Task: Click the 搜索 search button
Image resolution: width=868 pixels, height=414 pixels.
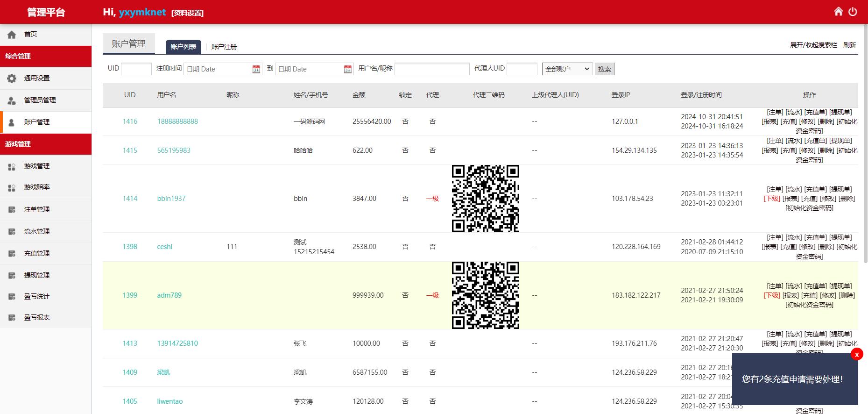Action: pos(604,69)
